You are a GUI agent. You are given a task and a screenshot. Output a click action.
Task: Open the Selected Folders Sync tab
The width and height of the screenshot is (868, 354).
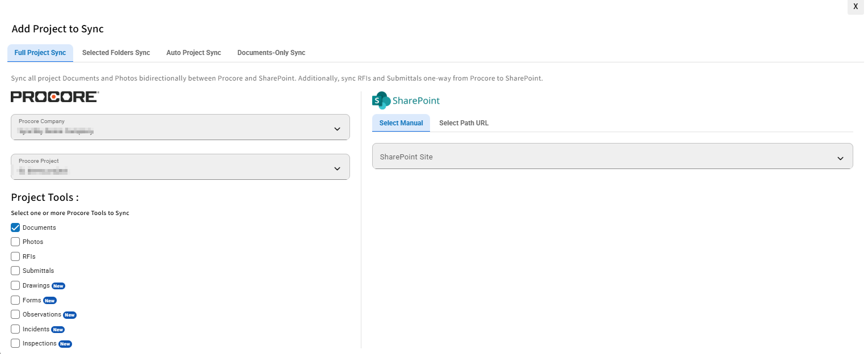point(116,53)
